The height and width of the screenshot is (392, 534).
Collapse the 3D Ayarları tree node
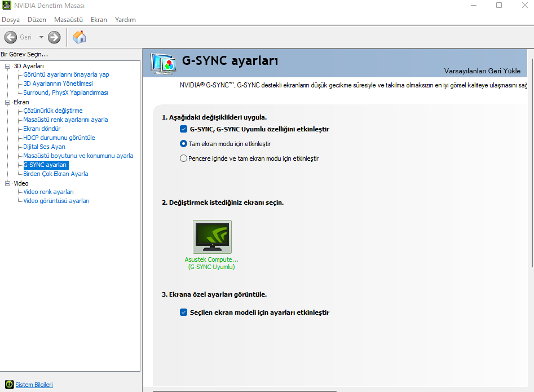(x=7, y=66)
